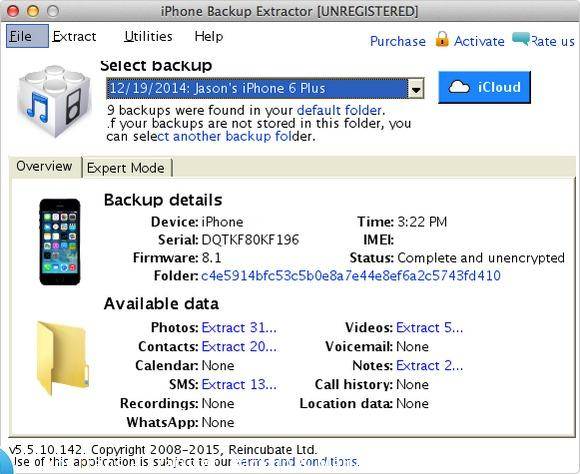The width and height of the screenshot is (580, 474).
Task: Click the Recordings None value
Action: pyautogui.click(x=218, y=403)
